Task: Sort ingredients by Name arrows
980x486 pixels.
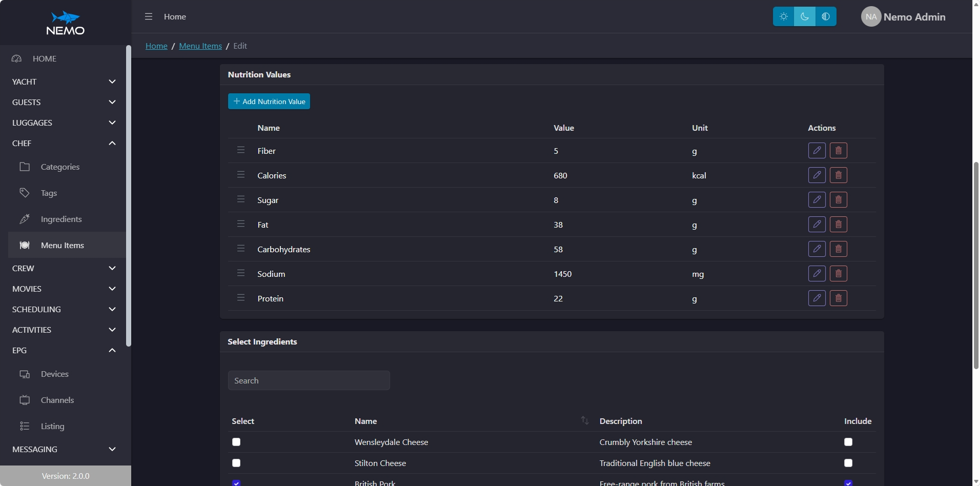Action: click(x=585, y=420)
